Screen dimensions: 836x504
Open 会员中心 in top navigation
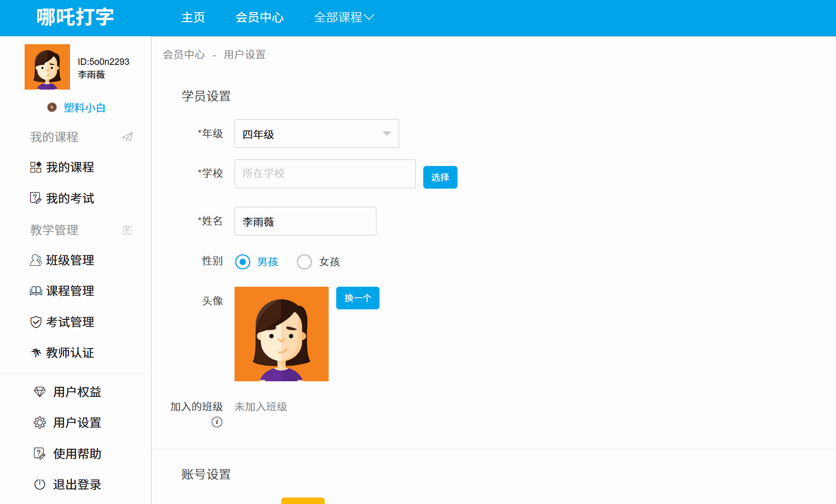pyautogui.click(x=260, y=18)
